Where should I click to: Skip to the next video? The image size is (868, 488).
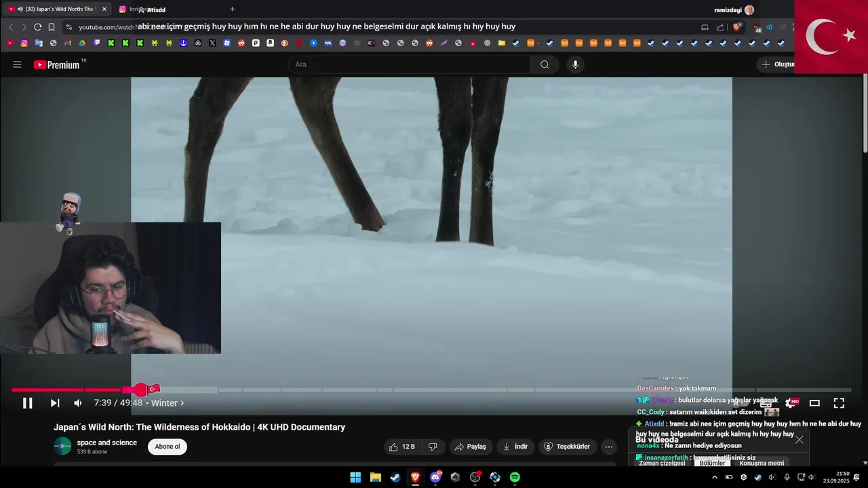click(55, 403)
